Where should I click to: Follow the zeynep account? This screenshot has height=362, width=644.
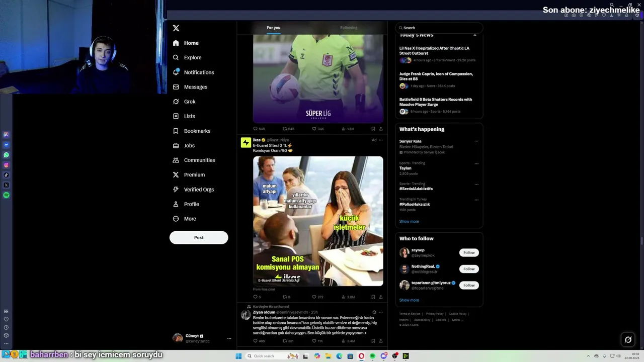(x=469, y=252)
